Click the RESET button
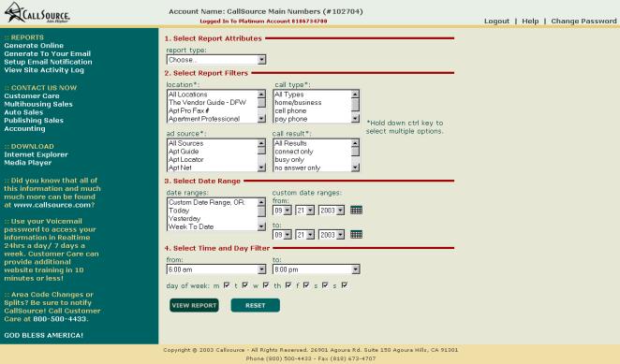The image size is (620, 364). click(255, 305)
